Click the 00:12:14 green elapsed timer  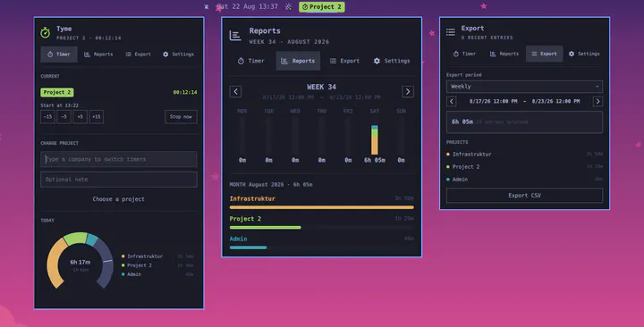click(x=185, y=92)
